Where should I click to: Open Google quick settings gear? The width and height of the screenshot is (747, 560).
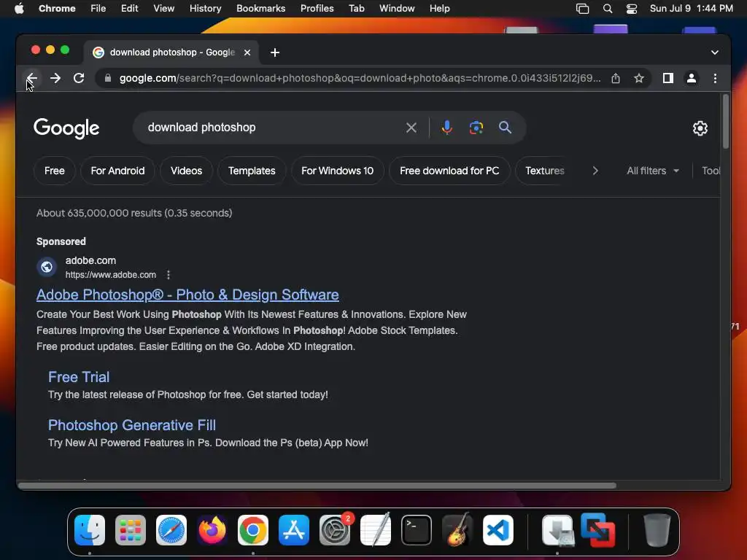(x=700, y=128)
